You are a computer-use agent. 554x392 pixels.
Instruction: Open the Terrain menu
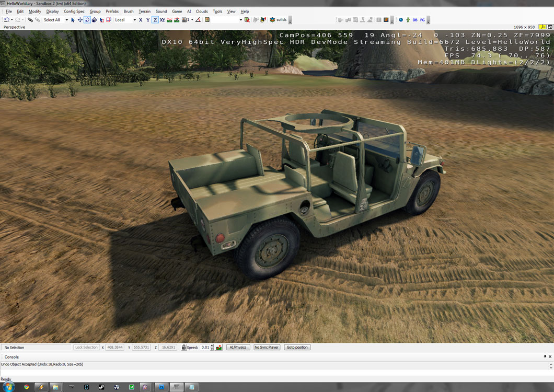pos(144,11)
